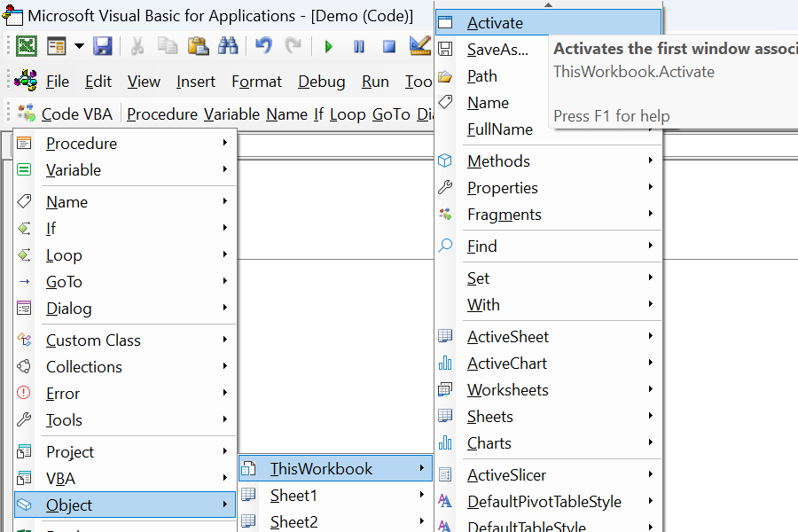Expand the Tools submenu in left menu
Image resolution: width=798 pixels, height=532 pixels.
tap(125, 420)
